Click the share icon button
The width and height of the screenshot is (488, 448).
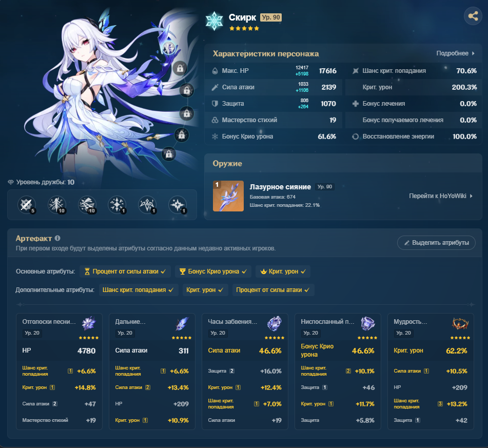point(473,16)
